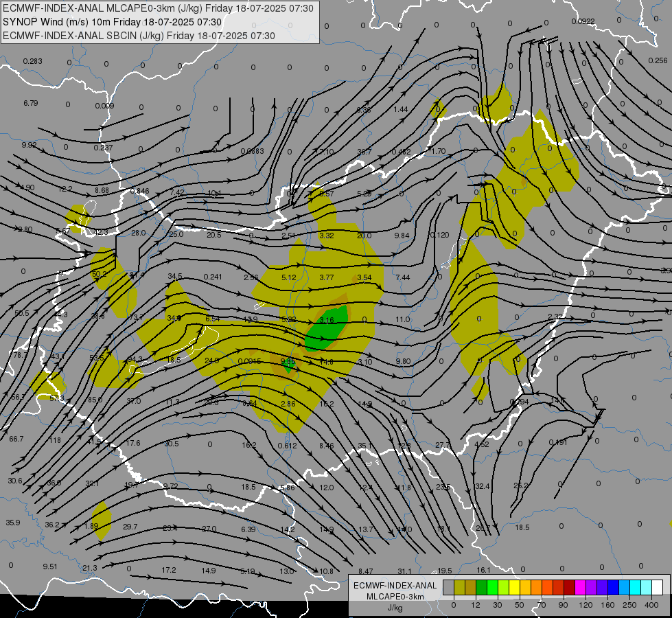Click the map value '1.89'
This screenshot has width=672, height=618.
click(91, 526)
